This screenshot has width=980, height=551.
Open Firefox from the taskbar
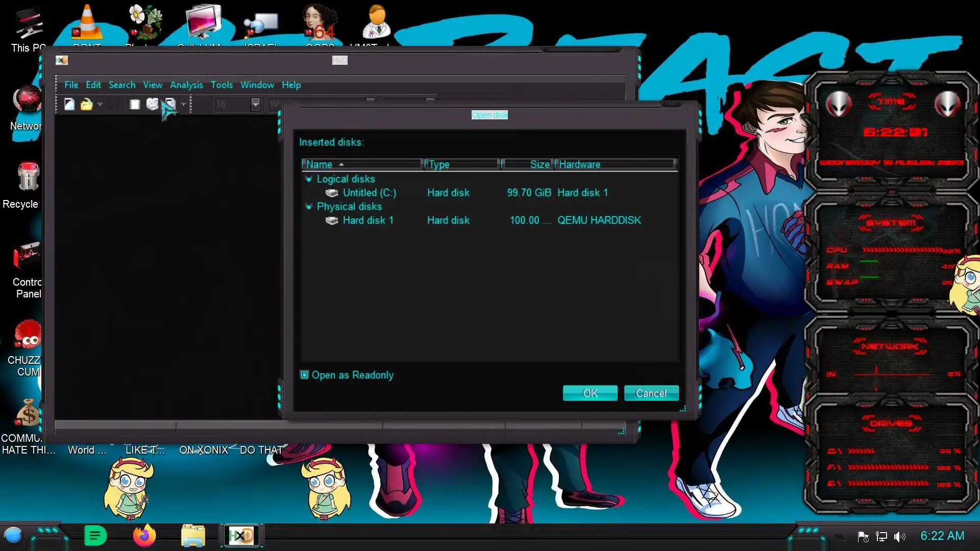click(x=144, y=536)
